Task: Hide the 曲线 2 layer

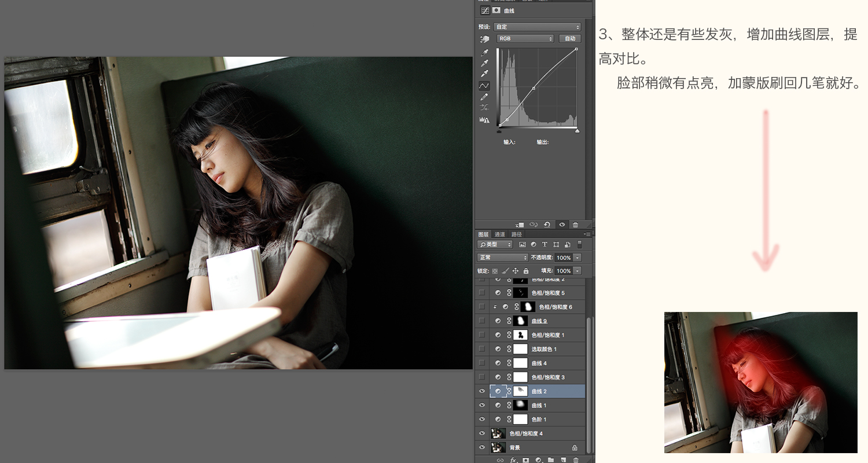Action: tap(482, 391)
